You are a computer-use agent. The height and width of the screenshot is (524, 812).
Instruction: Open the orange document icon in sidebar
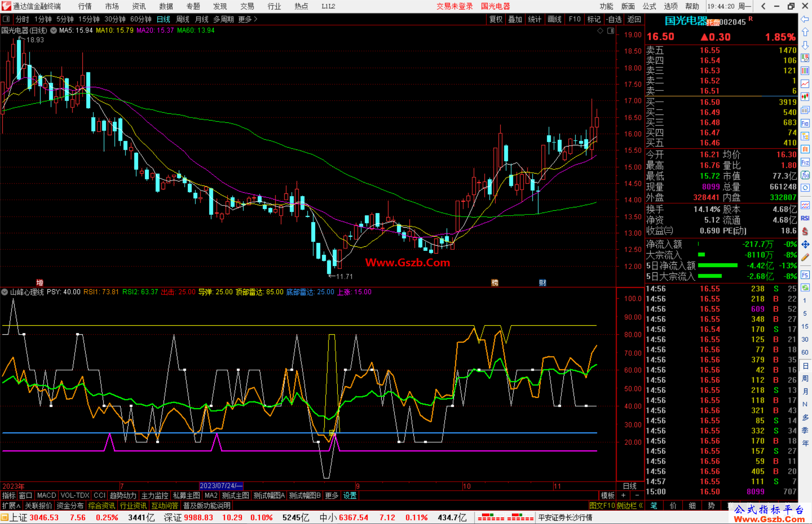pyautogui.click(x=805, y=149)
